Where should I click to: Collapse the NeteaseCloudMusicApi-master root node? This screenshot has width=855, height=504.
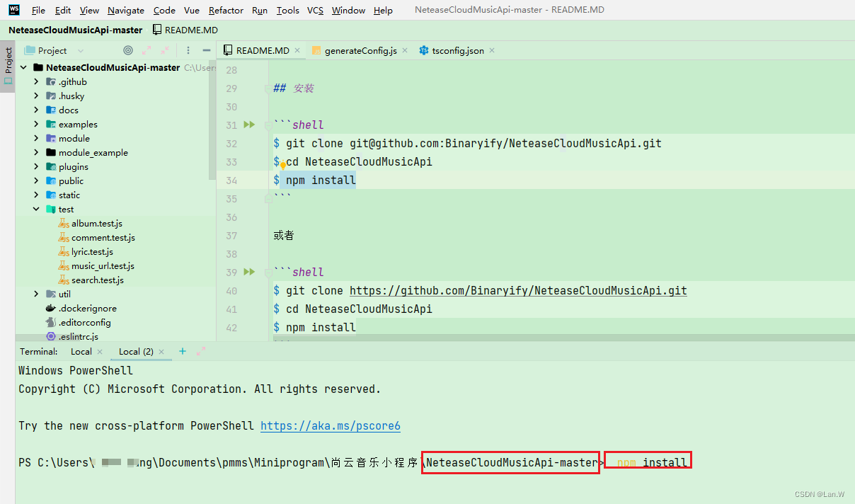pos(23,68)
